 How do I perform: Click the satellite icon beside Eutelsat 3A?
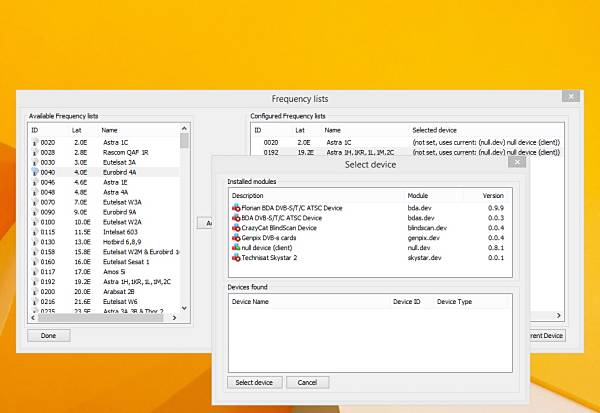click(35, 162)
